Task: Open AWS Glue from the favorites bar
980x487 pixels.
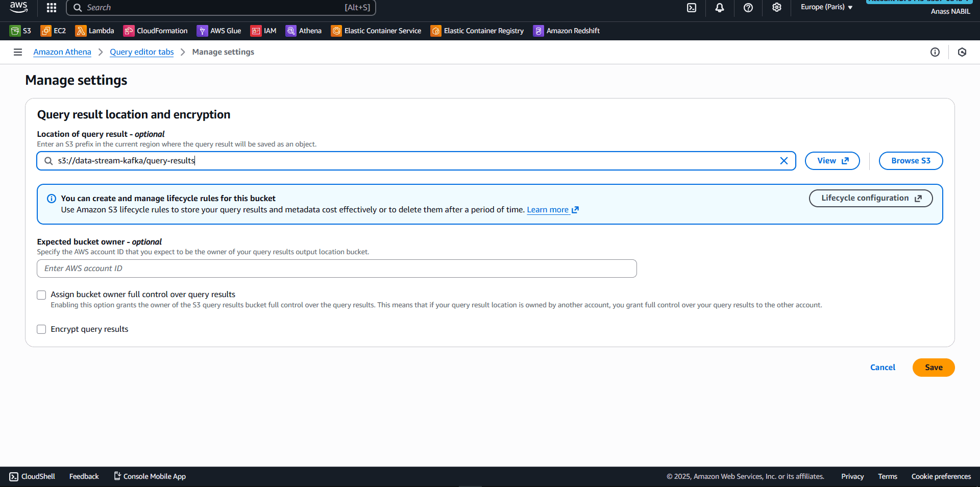Action: (x=218, y=31)
